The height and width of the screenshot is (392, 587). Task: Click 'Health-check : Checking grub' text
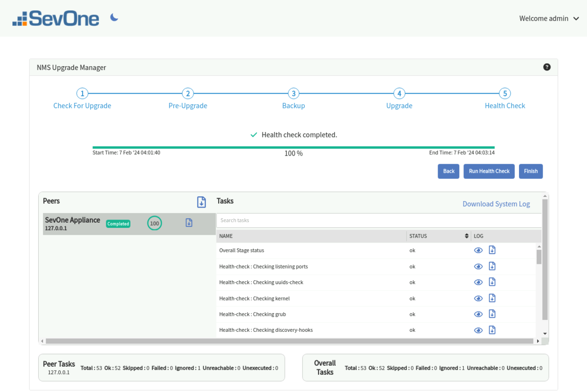click(x=252, y=314)
